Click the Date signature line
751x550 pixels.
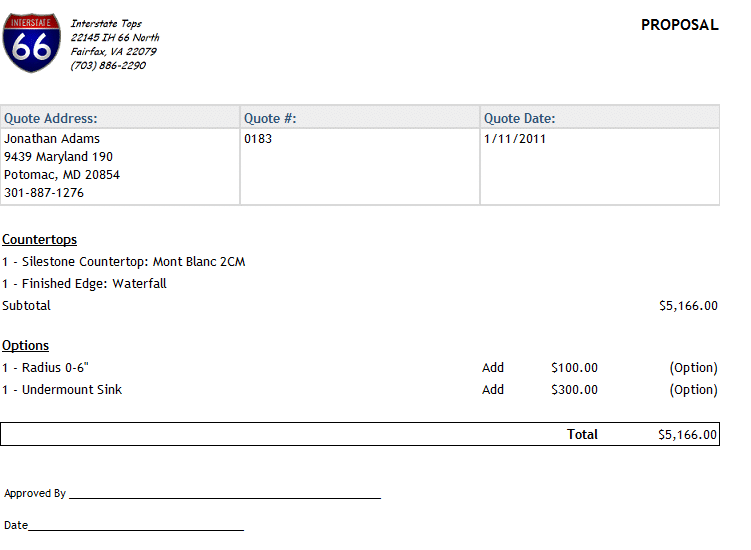136,529
